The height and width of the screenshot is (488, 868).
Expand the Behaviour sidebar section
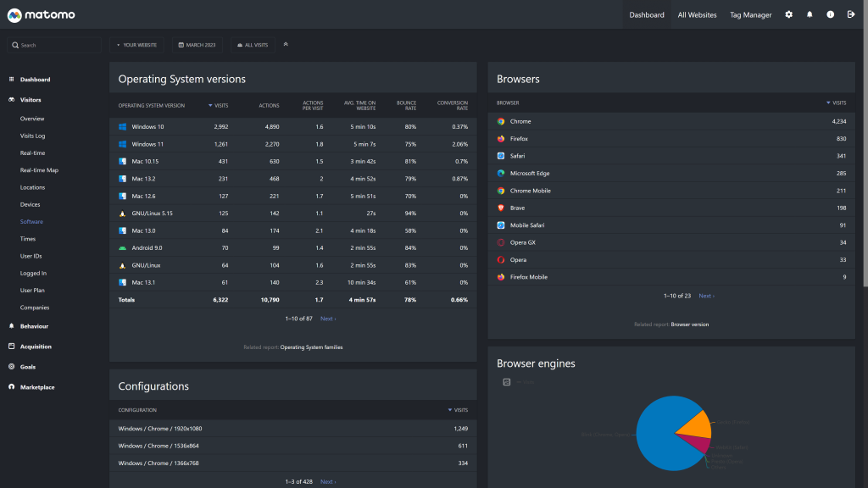(x=34, y=326)
